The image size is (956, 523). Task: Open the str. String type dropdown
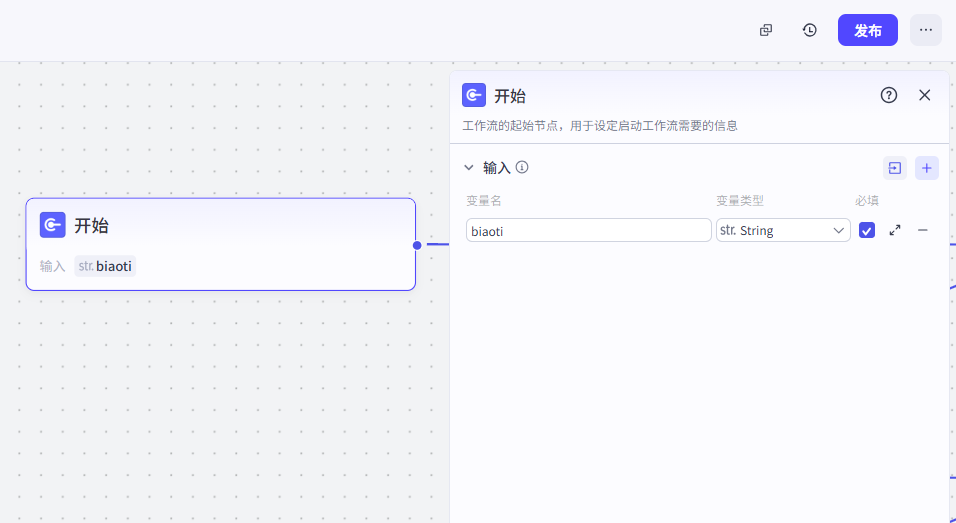pos(783,230)
